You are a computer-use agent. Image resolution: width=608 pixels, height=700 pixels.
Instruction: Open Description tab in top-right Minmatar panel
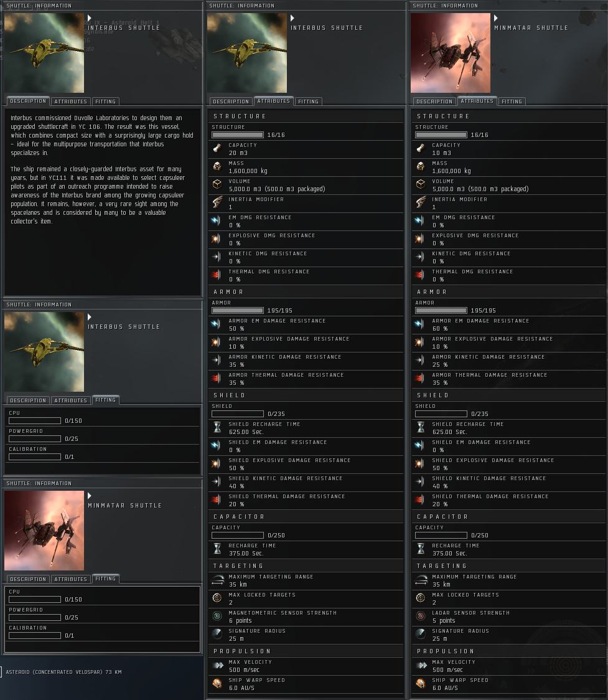point(434,102)
